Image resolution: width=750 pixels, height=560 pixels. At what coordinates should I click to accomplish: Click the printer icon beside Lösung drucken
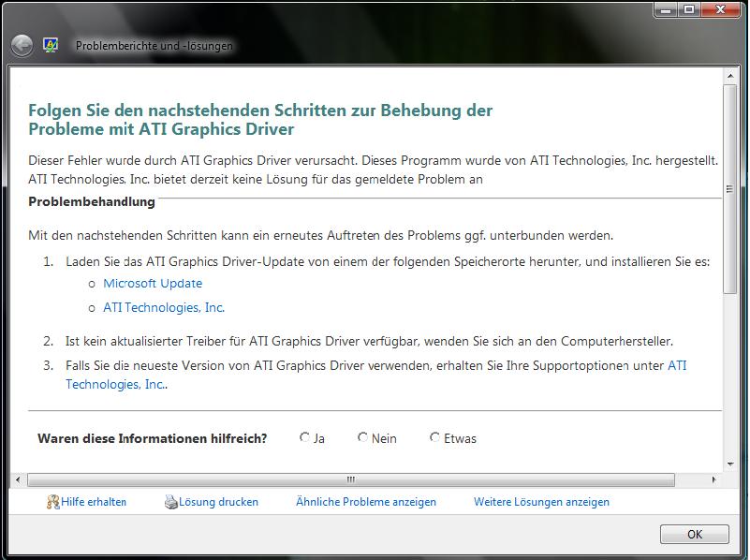pyautogui.click(x=170, y=502)
